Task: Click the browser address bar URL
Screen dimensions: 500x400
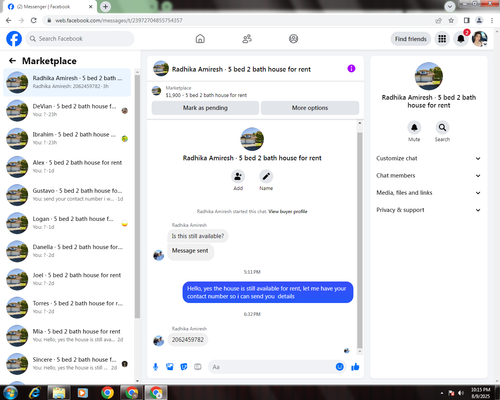Action: 119,21
